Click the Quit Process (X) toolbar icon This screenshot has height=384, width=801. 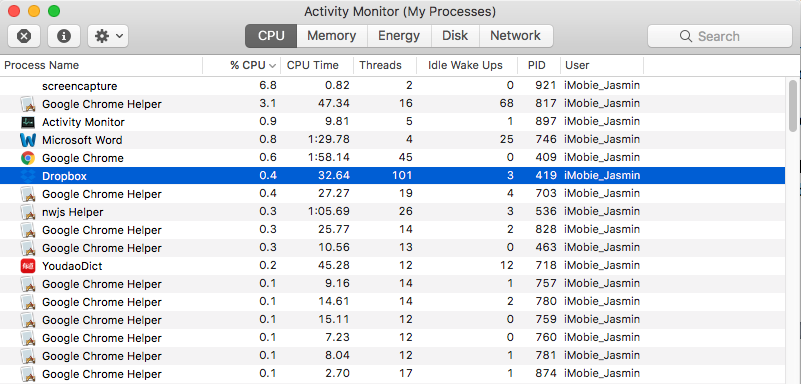pyautogui.click(x=23, y=36)
